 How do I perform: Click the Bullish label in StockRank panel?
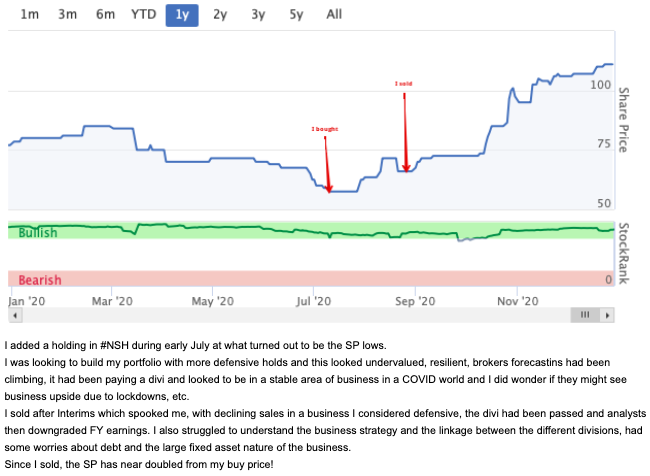[x=38, y=233]
